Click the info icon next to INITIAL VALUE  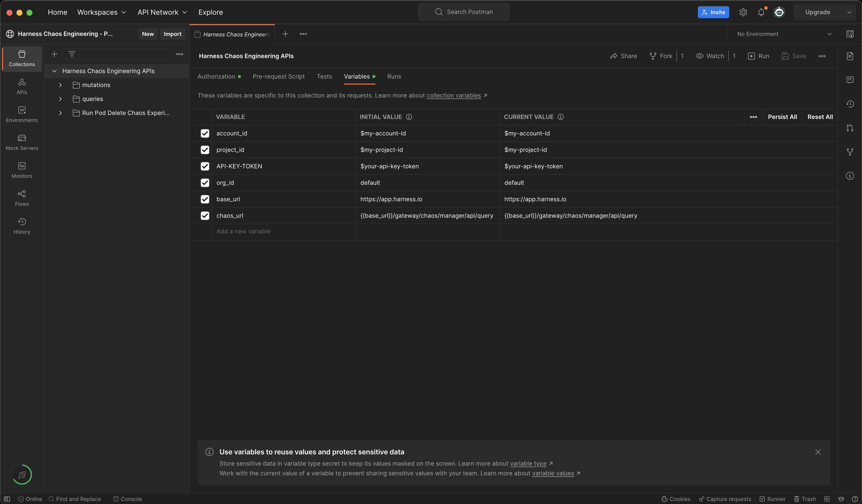(409, 117)
